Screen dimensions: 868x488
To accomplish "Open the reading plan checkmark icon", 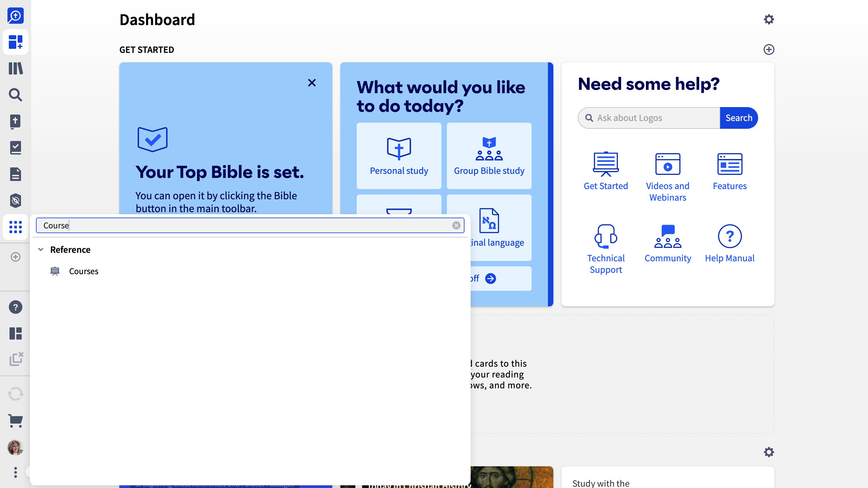I will tap(15, 148).
